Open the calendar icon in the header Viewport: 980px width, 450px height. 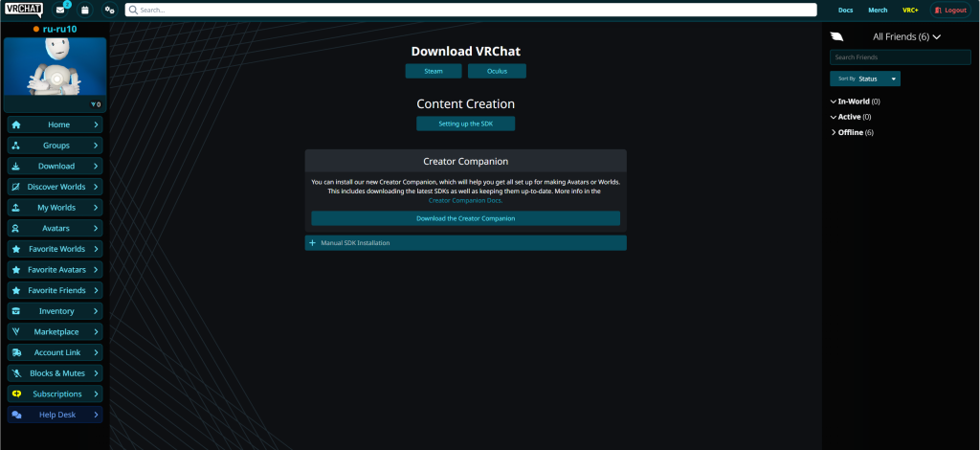(x=84, y=10)
